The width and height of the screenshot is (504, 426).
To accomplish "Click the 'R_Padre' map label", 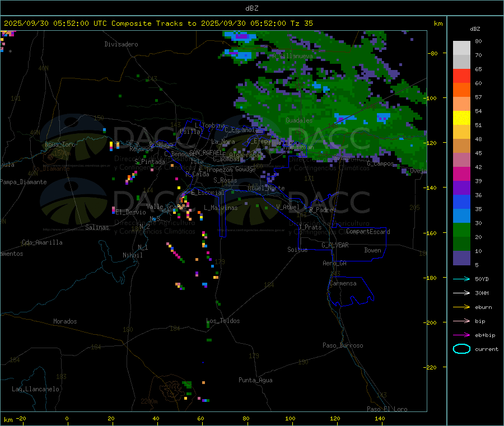I will click(321, 210).
